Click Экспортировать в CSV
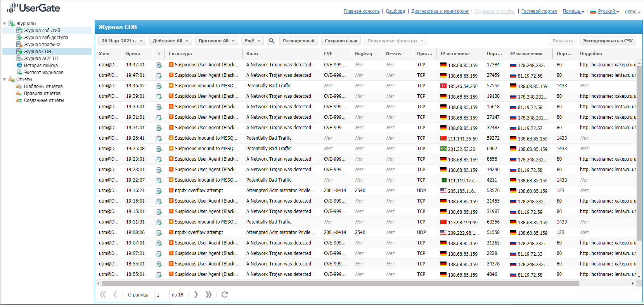The width and height of the screenshot is (644, 305). 608,41
